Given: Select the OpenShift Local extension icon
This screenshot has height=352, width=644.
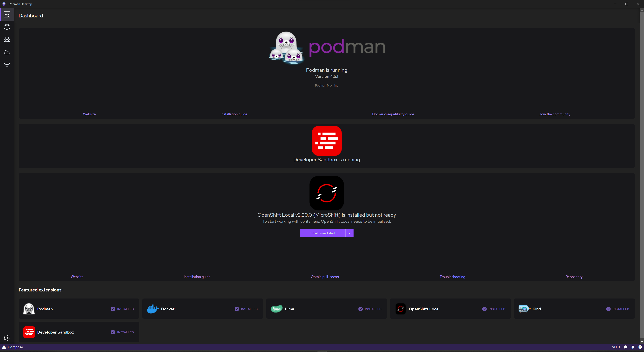Looking at the screenshot, I should (400, 309).
